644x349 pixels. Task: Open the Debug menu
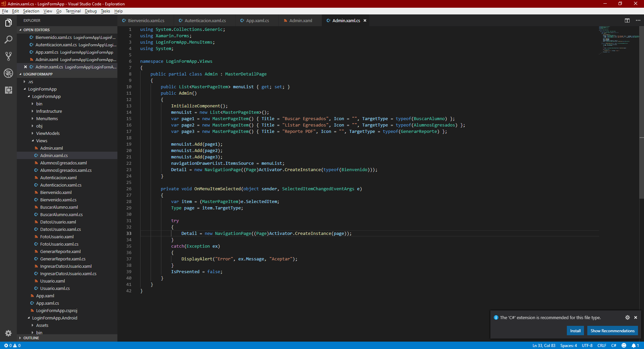[x=91, y=11]
